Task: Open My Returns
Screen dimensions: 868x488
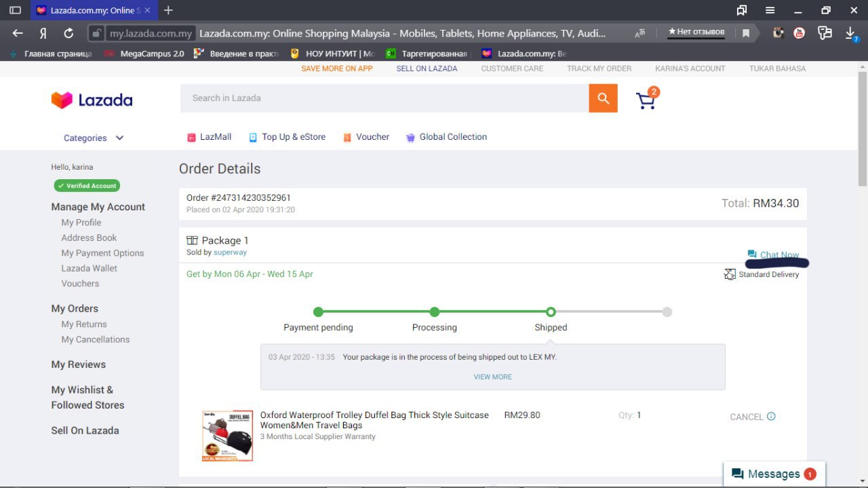Action: click(x=84, y=324)
